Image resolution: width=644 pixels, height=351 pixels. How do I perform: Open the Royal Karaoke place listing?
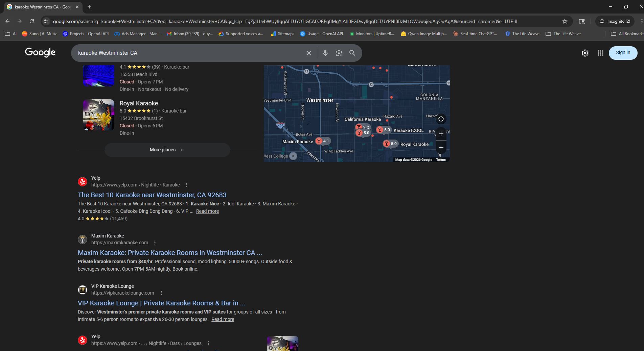pos(139,103)
